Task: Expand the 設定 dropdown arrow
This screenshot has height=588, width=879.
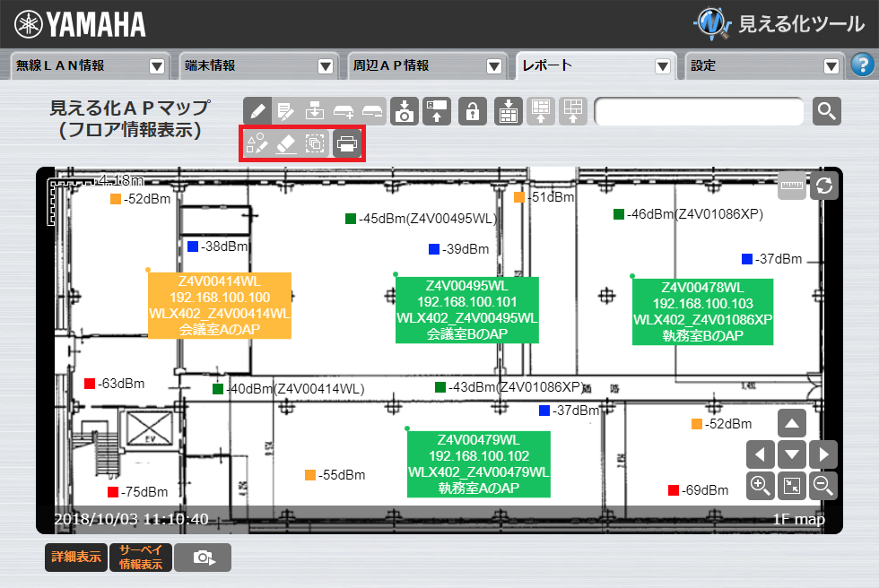Action: 831,66
